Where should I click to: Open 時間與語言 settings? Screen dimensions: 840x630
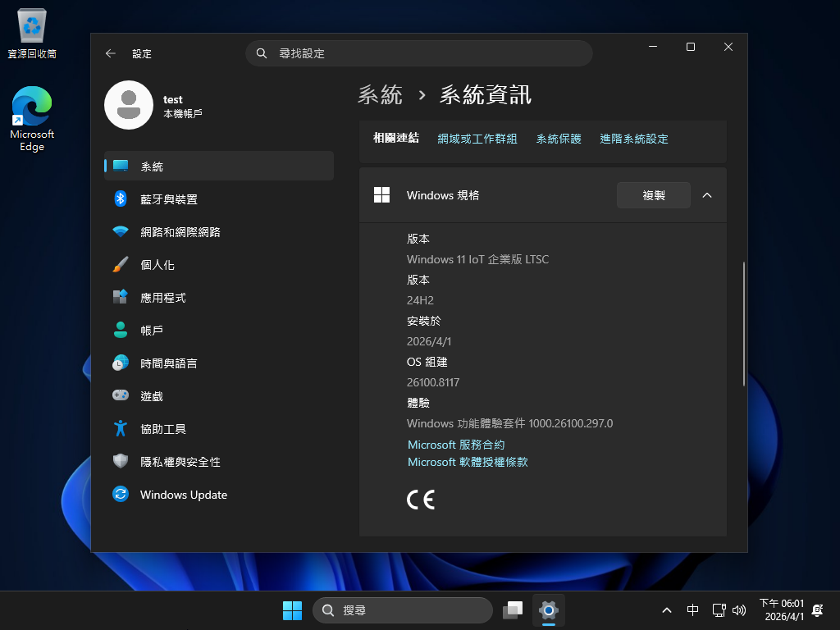pos(168,363)
